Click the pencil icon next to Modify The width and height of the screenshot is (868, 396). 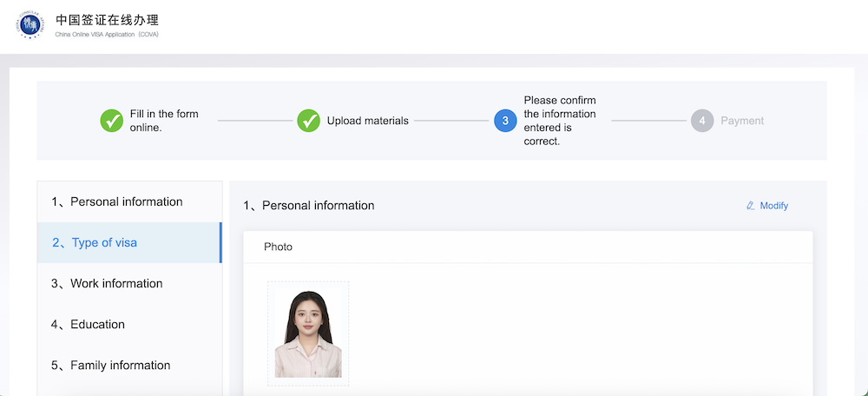(751, 206)
